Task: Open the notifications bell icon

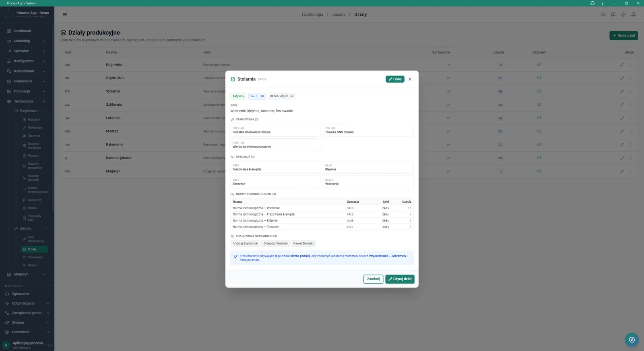Action: 634,14
